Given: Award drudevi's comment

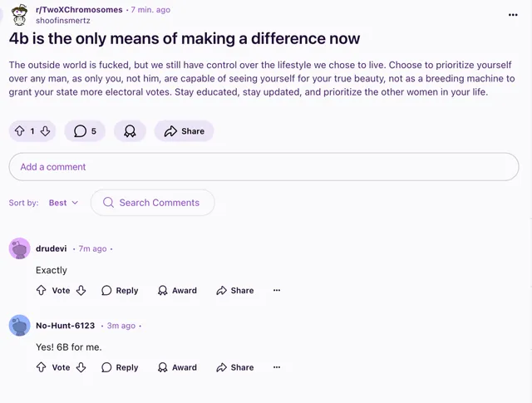Looking at the screenshot, I should [x=177, y=291].
